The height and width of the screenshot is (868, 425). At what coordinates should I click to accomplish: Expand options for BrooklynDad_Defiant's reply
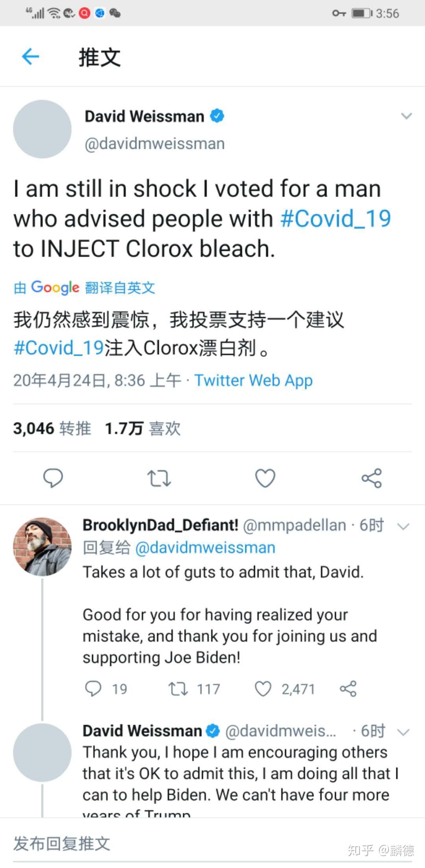tap(404, 526)
